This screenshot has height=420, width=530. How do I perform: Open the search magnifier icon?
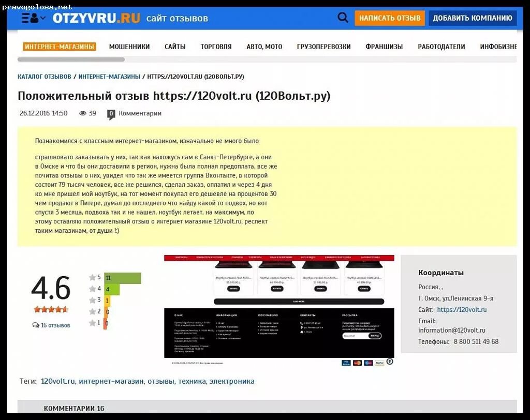coord(343,18)
